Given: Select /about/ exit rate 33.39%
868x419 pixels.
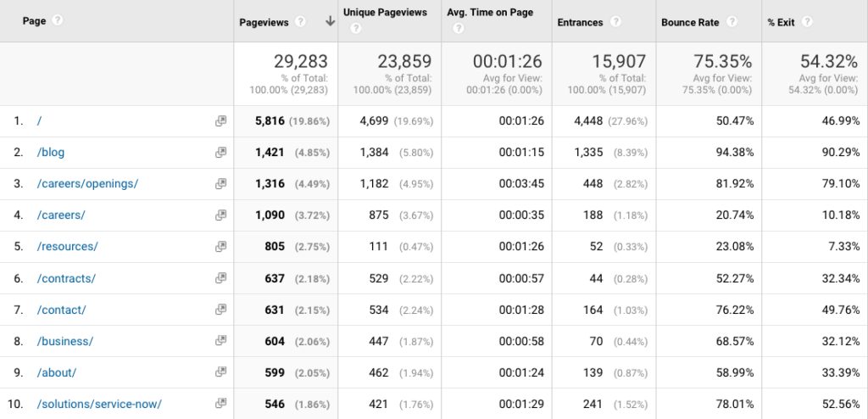Looking at the screenshot, I should (x=840, y=372).
